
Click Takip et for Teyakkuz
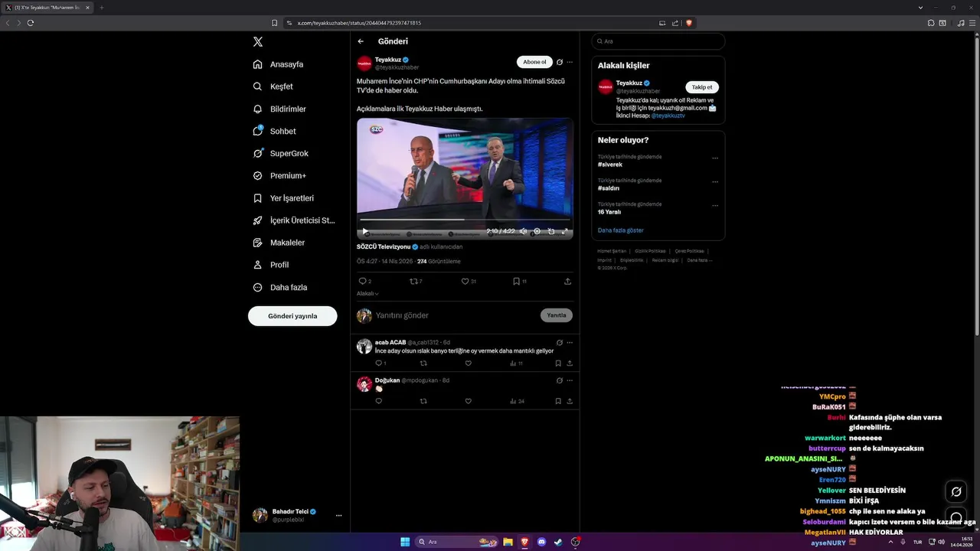coord(702,87)
